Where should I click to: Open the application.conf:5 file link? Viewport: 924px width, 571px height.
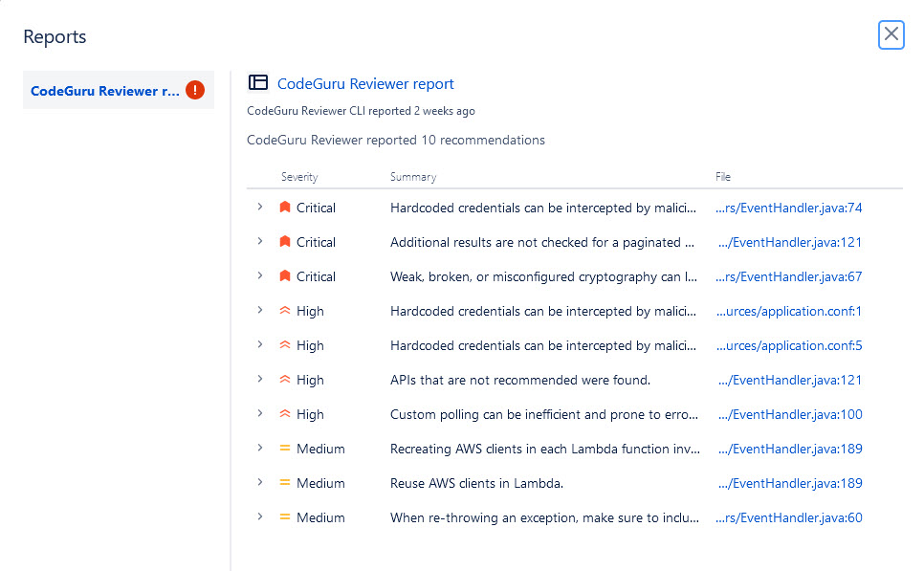(789, 345)
